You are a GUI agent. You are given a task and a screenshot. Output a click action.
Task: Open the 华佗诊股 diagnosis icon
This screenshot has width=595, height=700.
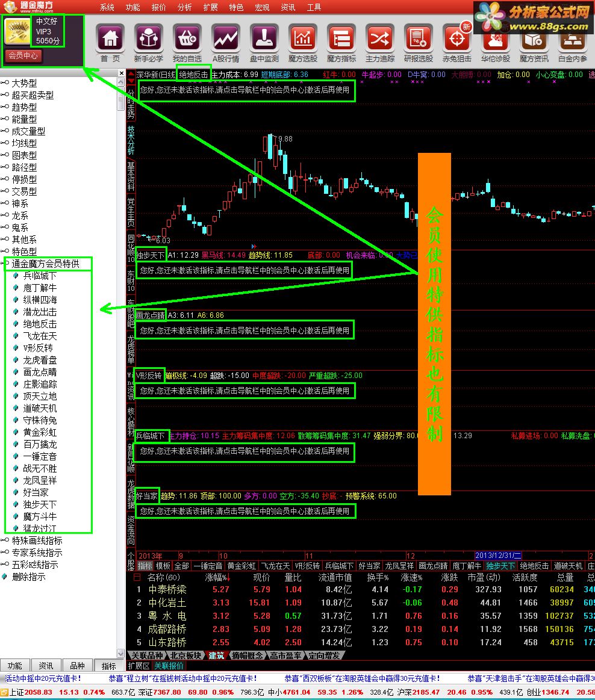click(x=496, y=44)
